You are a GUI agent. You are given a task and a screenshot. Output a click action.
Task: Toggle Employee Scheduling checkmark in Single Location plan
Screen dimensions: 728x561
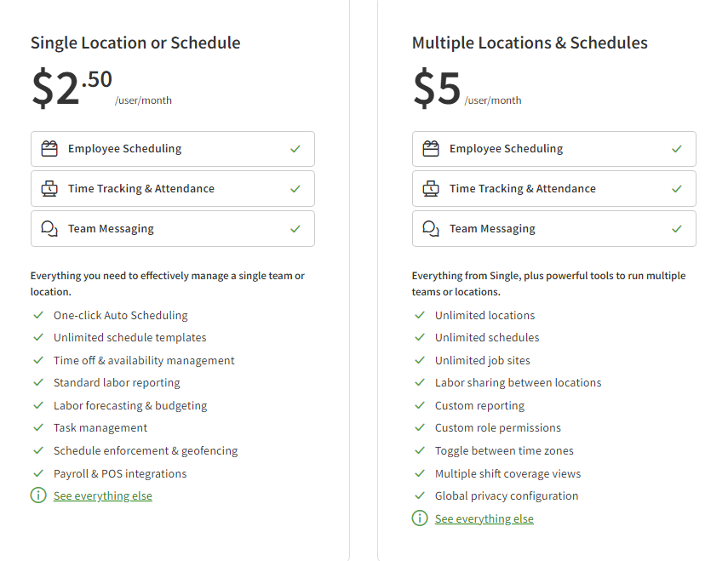point(295,149)
